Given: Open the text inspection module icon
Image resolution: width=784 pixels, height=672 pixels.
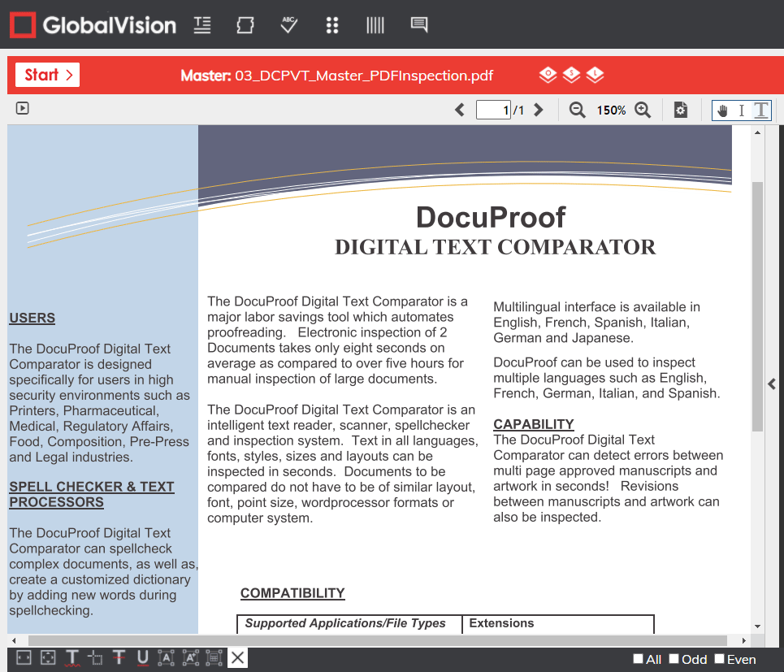Looking at the screenshot, I should pyautogui.click(x=202, y=25).
